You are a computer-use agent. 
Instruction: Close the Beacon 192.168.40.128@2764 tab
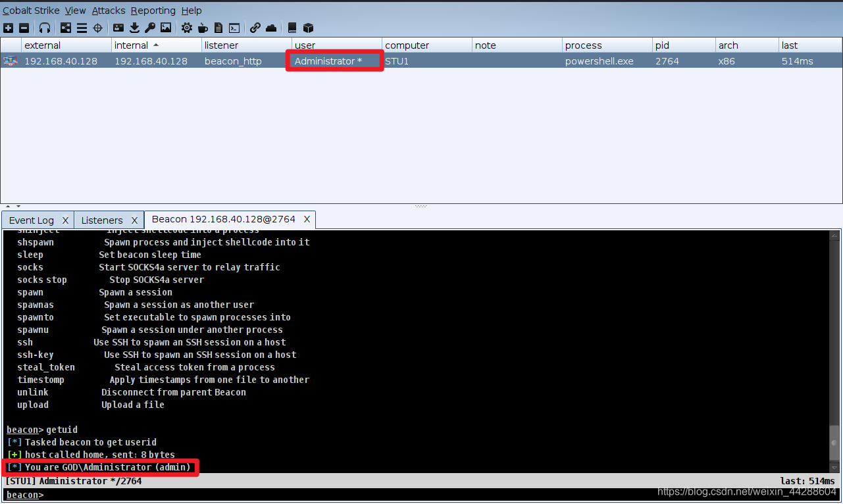[x=307, y=219]
